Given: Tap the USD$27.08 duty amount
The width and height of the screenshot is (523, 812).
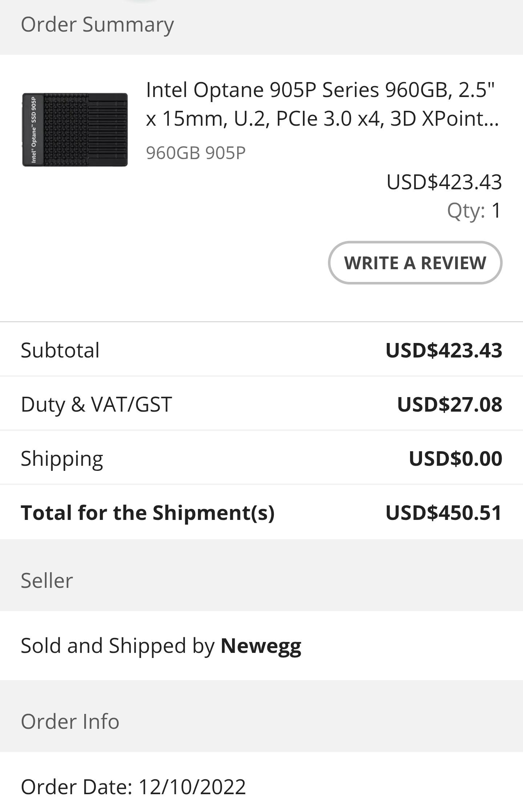Looking at the screenshot, I should (x=449, y=404).
